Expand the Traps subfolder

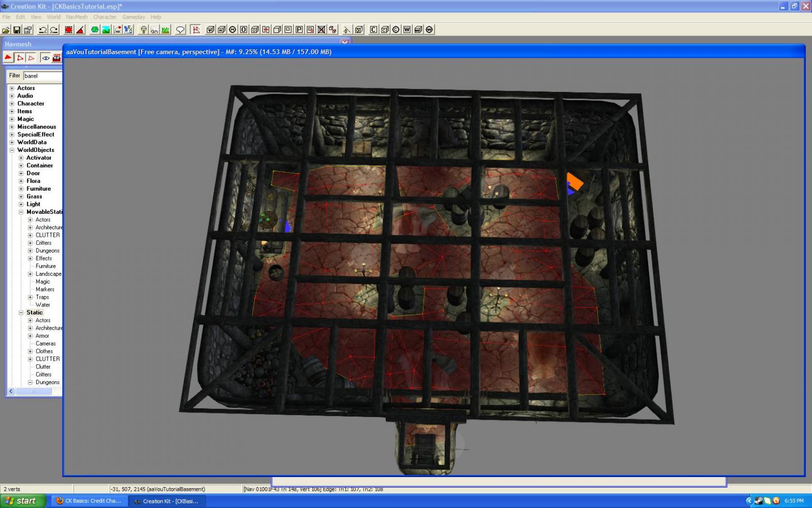point(30,297)
